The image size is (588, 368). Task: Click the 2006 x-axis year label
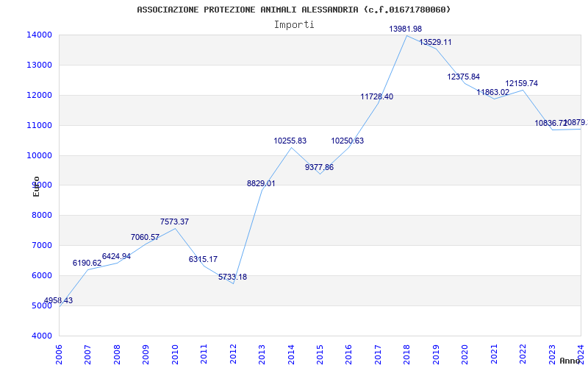point(59,354)
